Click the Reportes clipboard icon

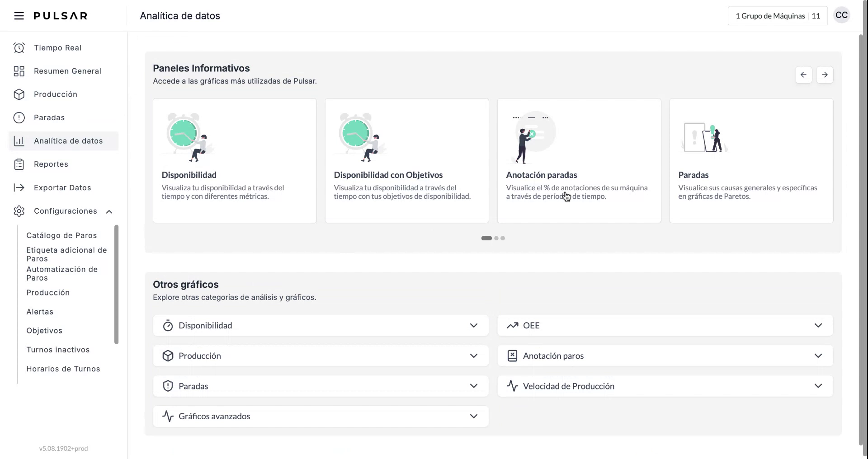(19, 164)
